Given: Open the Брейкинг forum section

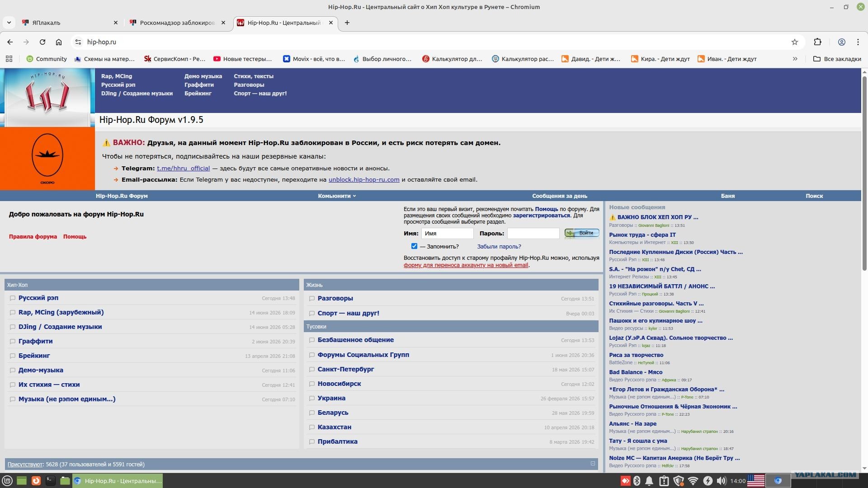Looking at the screenshot, I should click(34, 356).
